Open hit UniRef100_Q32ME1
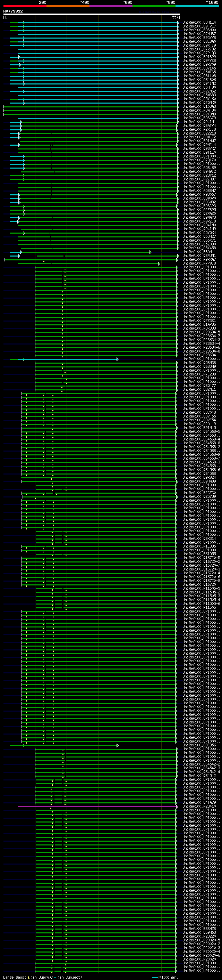The height and width of the screenshot is (980, 222). 199,390
